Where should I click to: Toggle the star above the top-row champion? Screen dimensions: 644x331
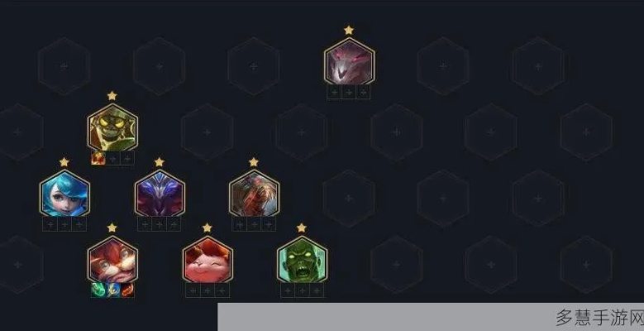coord(349,30)
